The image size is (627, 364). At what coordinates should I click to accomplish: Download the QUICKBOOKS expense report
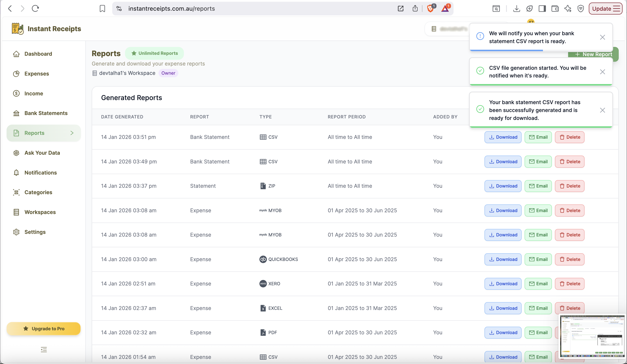coord(503,259)
